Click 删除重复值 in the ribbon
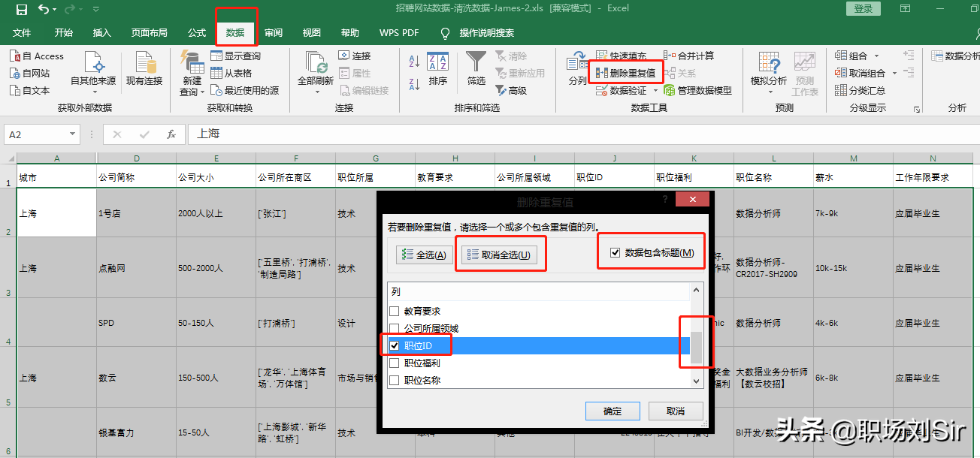Image resolution: width=980 pixels, height=458 pixels. [x=625, y=74]
